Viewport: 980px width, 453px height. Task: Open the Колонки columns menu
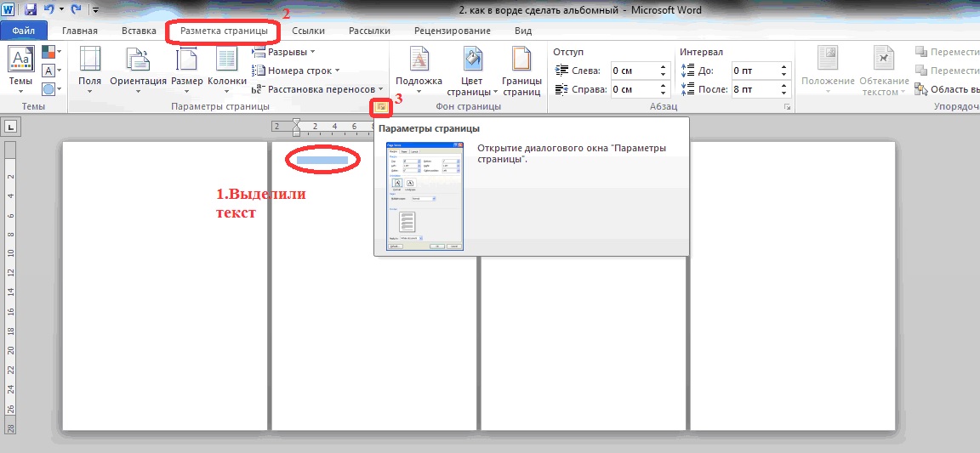point(227,70)
